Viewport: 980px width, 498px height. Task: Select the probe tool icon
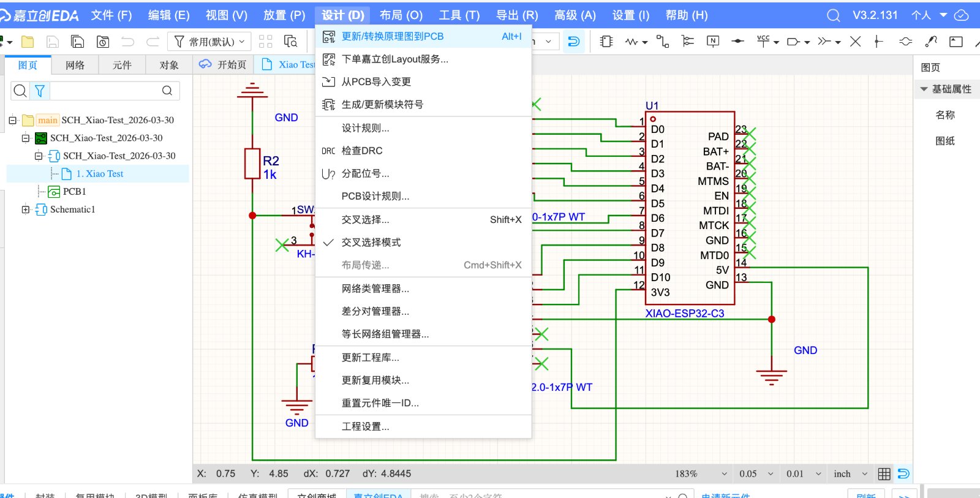point(931,42)
